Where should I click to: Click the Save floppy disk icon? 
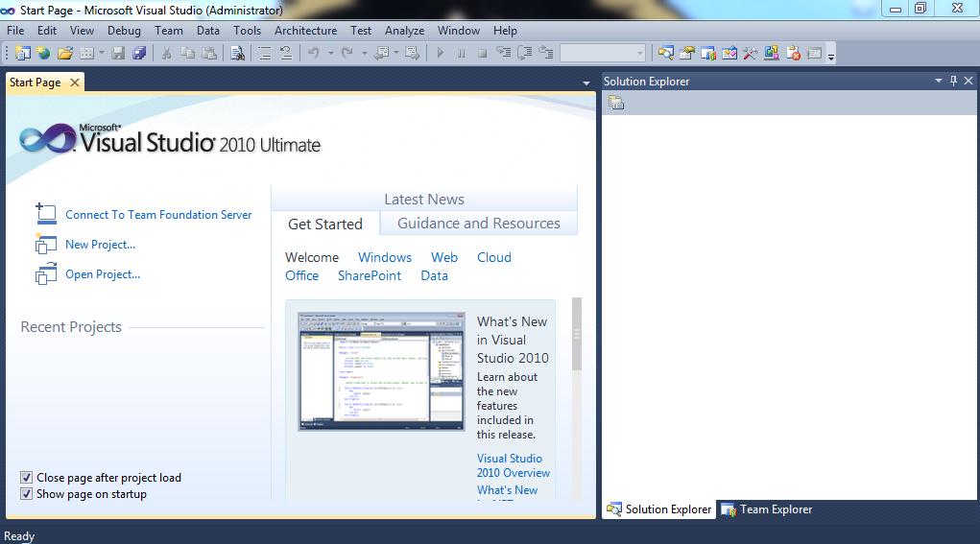coord(118,53)
